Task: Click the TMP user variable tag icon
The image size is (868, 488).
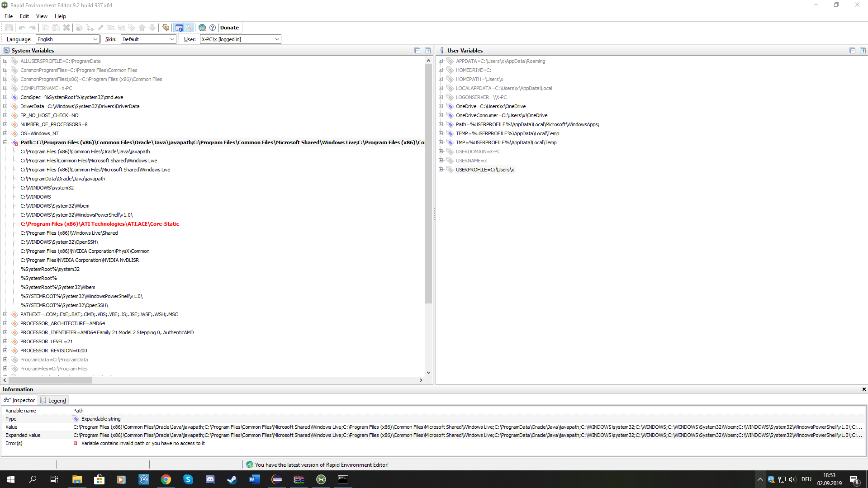Action: point(450,142)
